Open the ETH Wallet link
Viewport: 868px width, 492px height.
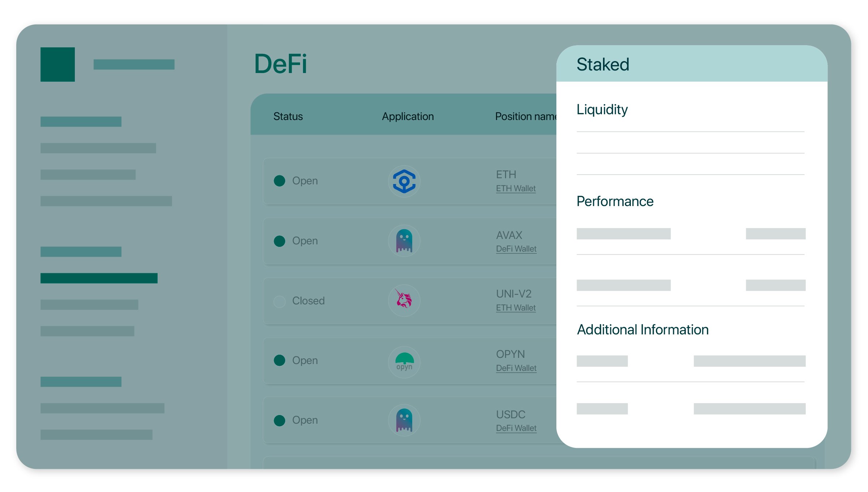pos(516,188)
